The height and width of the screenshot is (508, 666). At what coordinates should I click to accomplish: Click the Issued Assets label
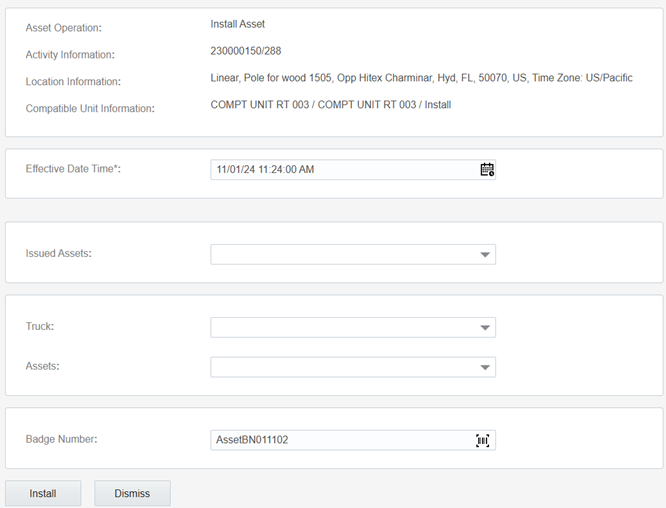tap(59, 254)
